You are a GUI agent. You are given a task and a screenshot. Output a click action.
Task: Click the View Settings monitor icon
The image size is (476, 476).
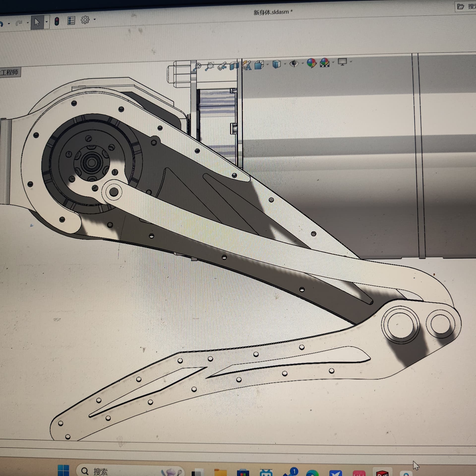[342, 62]
